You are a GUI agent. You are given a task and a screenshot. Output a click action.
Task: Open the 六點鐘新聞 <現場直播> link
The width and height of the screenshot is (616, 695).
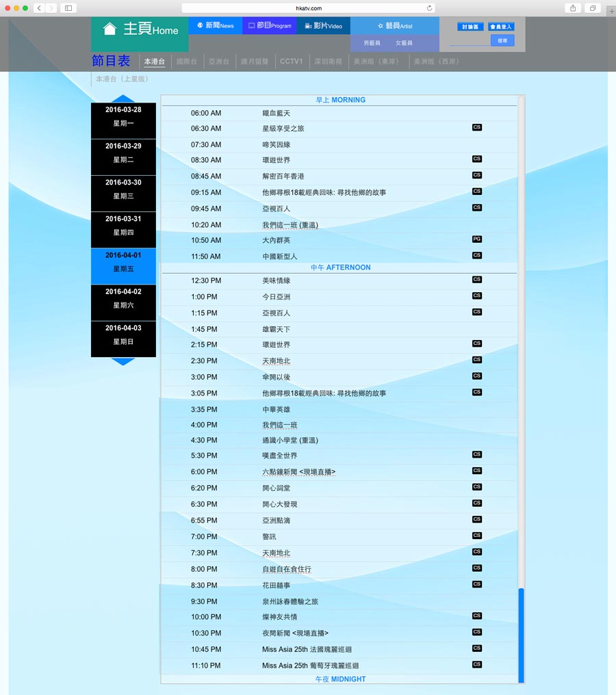pyautogui.click(x=298, y=472)
